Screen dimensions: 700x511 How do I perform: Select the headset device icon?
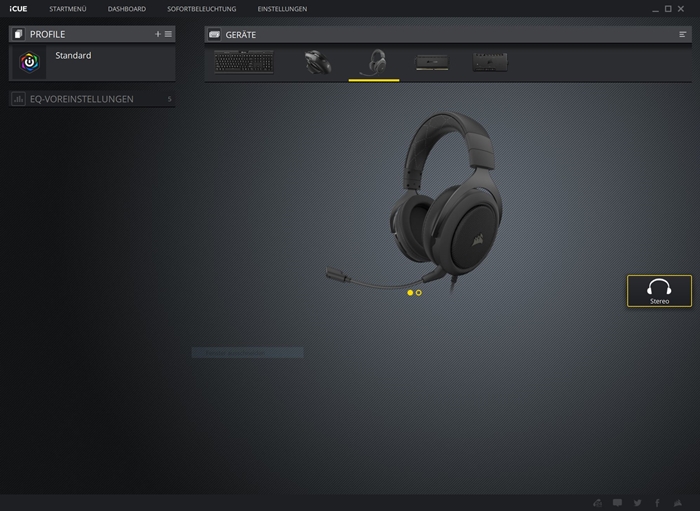(x=374, y=62)
